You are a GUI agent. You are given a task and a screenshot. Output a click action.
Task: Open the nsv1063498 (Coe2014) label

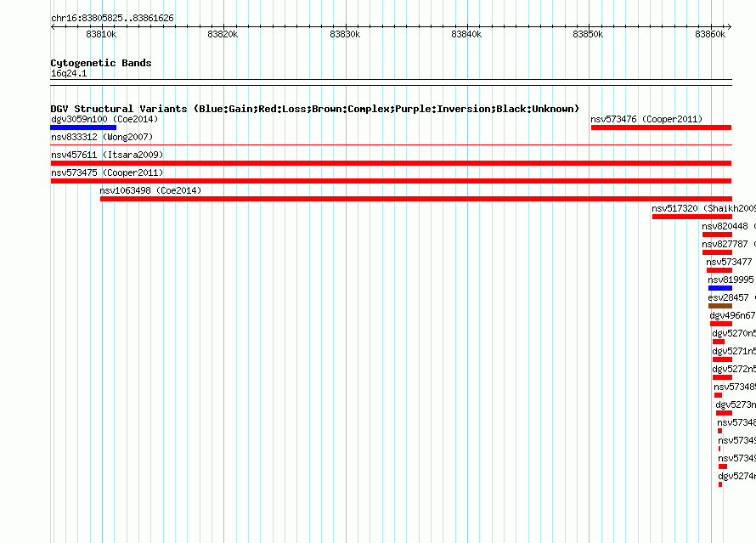point(150,190)
